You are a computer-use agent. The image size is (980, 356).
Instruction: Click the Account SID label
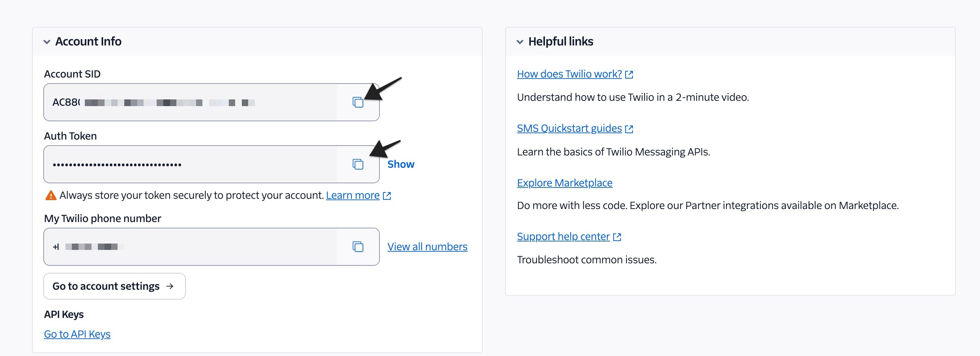click(x=72, y=74)
